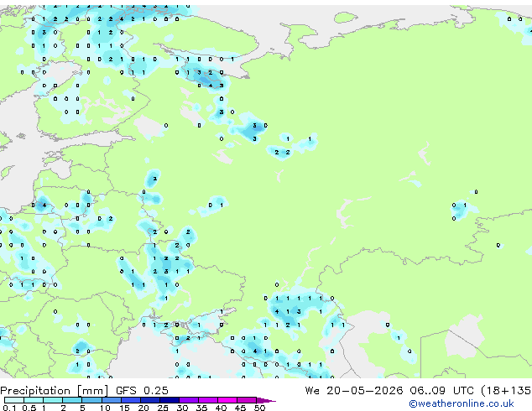The width and height of the screenshot is (532, 411).
Task: Click the "GFS 0.25" model label
Action: 142,391
